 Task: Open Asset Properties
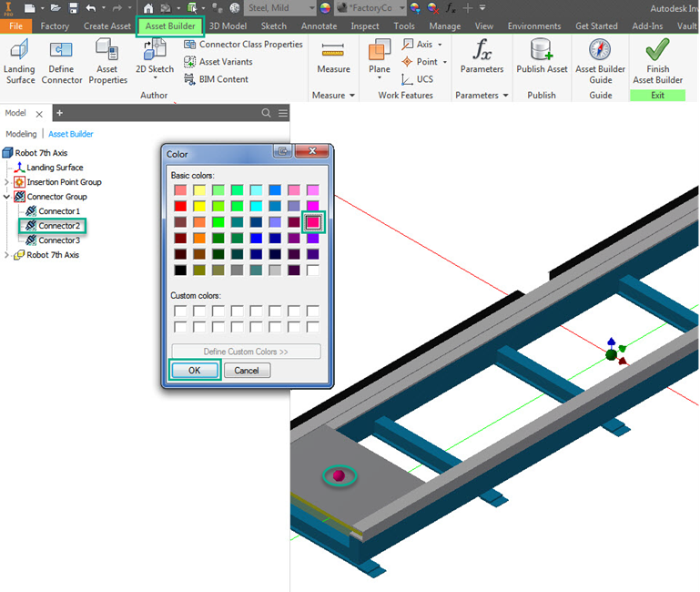click(107, 62)
